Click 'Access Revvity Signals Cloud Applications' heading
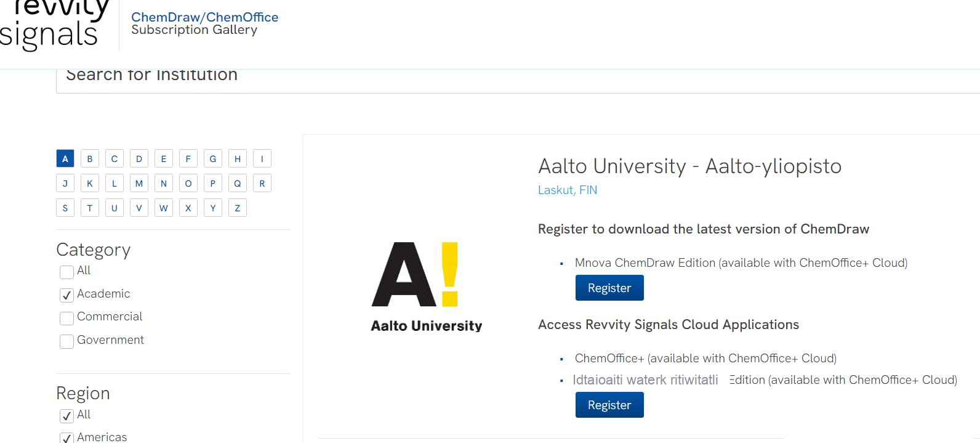The height and width of the screenshot is (443, 980). (x=669, y=325)
